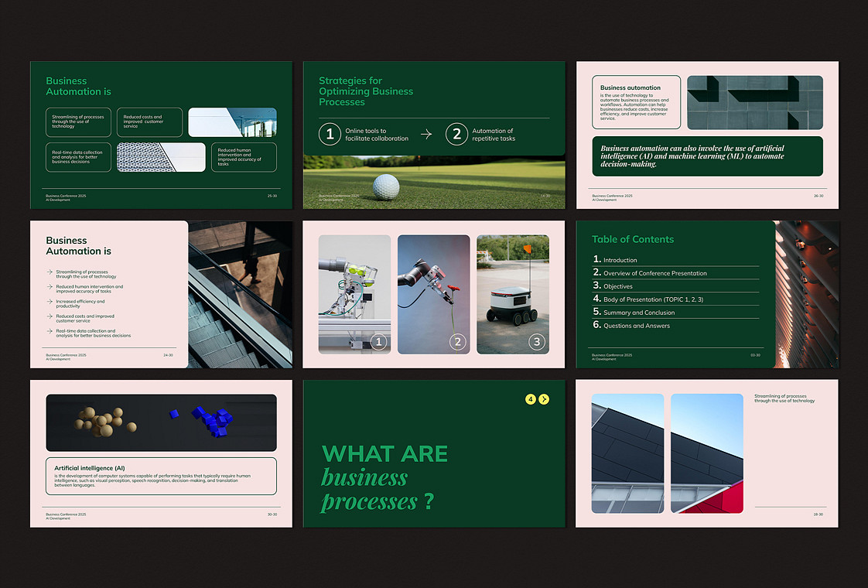
Task: Click the 3D spheres and cubes image
Action: click(161, 422)
